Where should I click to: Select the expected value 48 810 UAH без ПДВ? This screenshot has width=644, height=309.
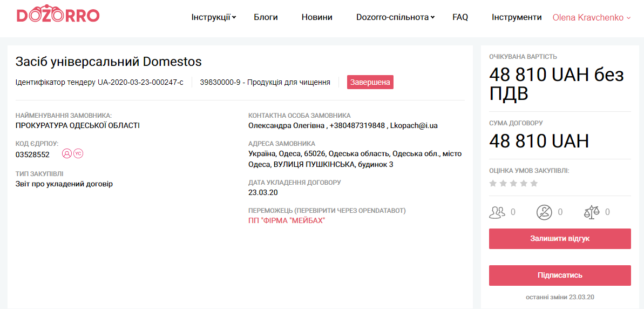(557, 84)
